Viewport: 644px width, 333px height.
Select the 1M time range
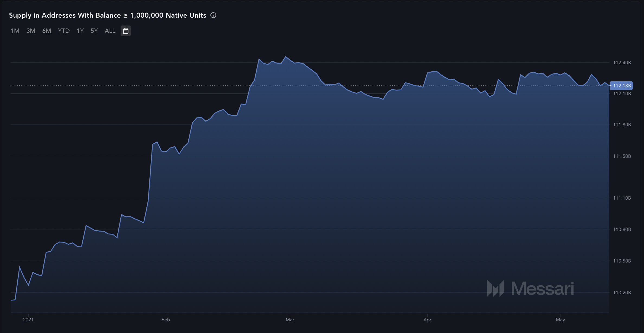click(x=15, y=31)
